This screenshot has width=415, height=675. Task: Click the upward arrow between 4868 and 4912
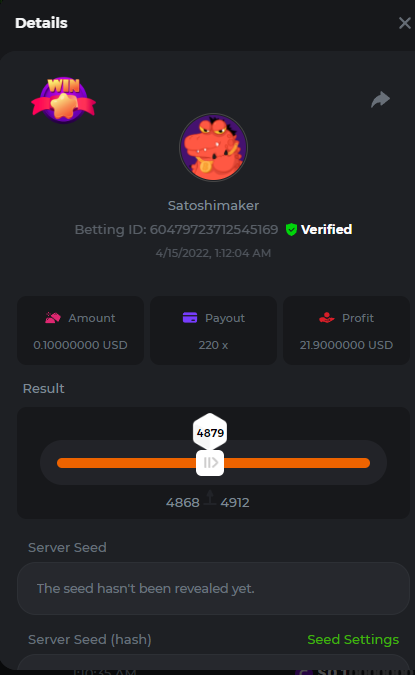210,497
